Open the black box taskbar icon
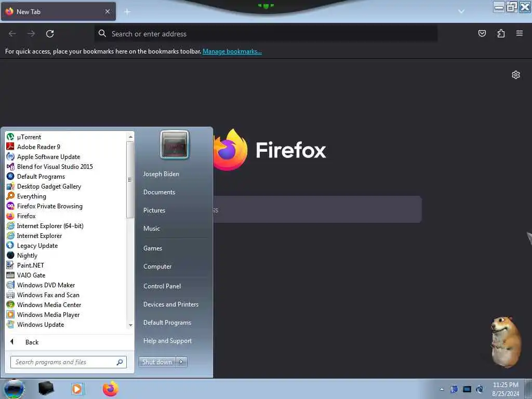 pos(46,389)
